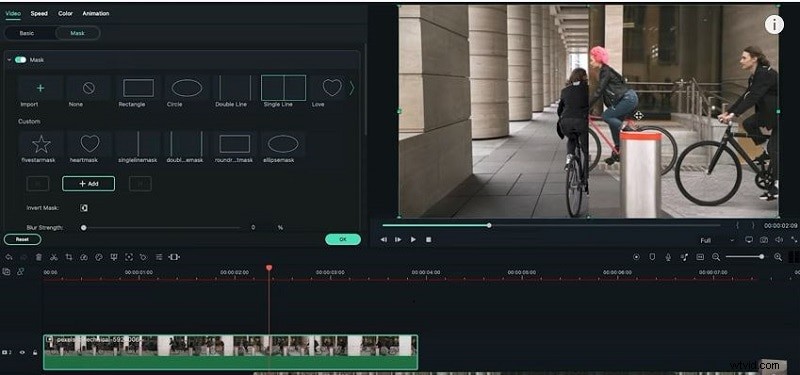This screenshot has width=800, height=375.
Task: Open the Edit adjust sliders icon
Action: (x=159, y=257)
